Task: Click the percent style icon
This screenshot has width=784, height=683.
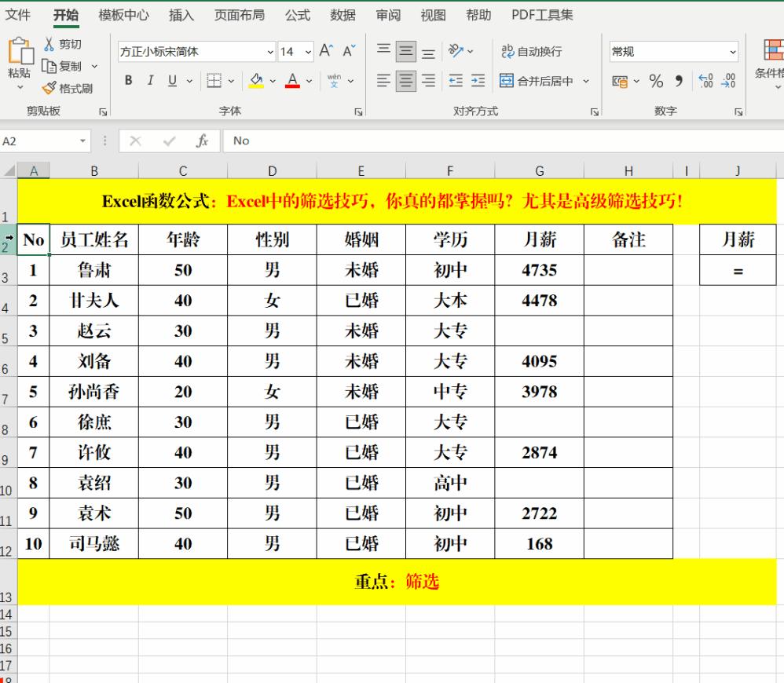Action: (x=656, y=80)
